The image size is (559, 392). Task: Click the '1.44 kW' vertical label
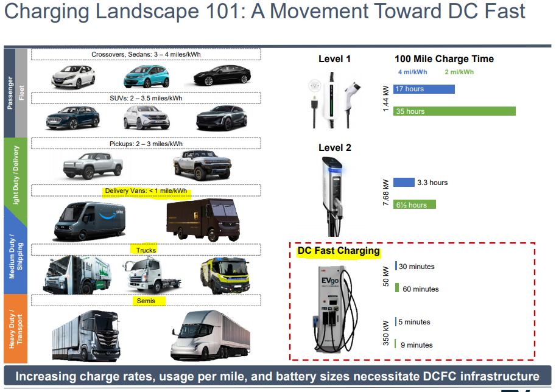coord(385,99)
